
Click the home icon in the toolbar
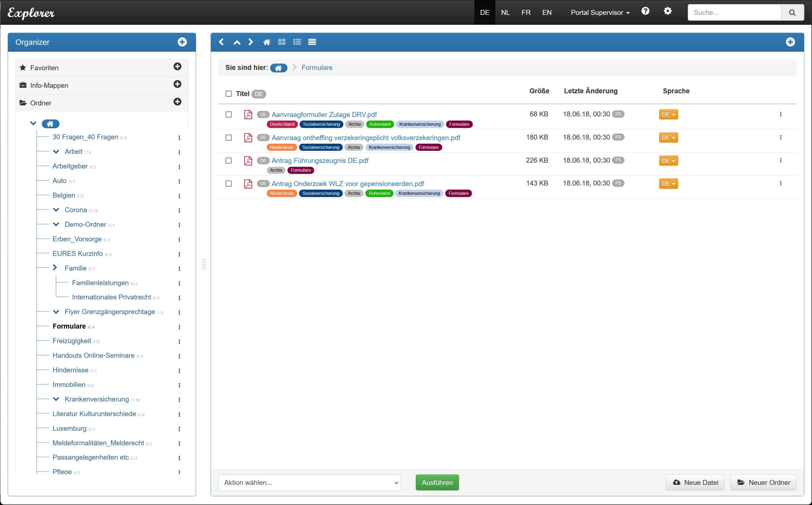[x=266, y=42]
